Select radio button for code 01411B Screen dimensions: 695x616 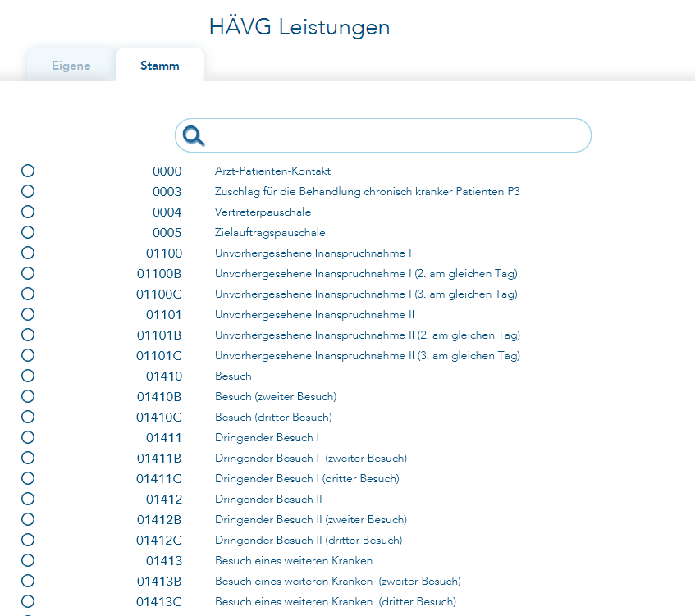28,458
